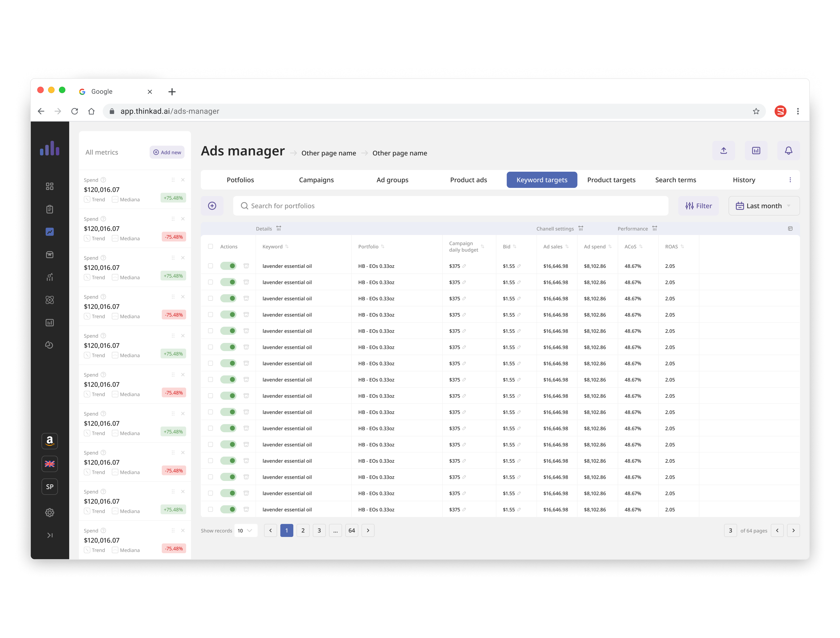The image size is (840, 638).
Task: Reload the page in browser
Action: pos(75,111)
